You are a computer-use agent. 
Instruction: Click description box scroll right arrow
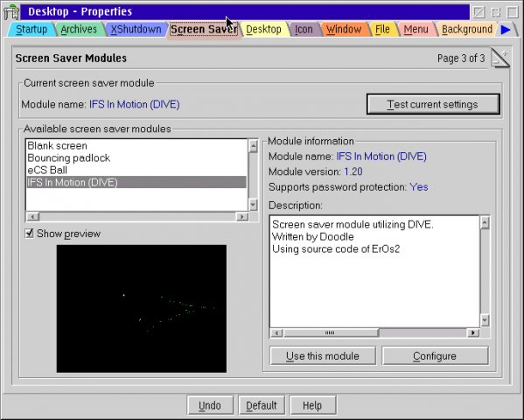pos(473,332)
